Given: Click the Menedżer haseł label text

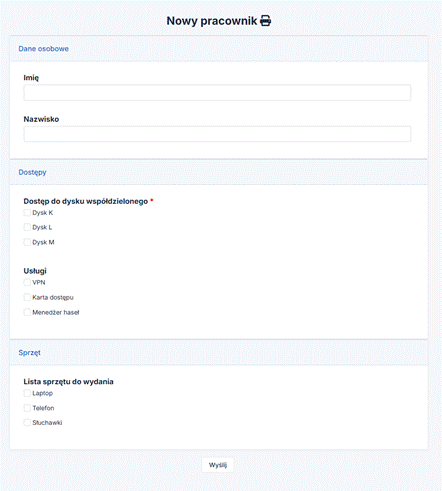Looking at the screenshot, I should [56, 312].
